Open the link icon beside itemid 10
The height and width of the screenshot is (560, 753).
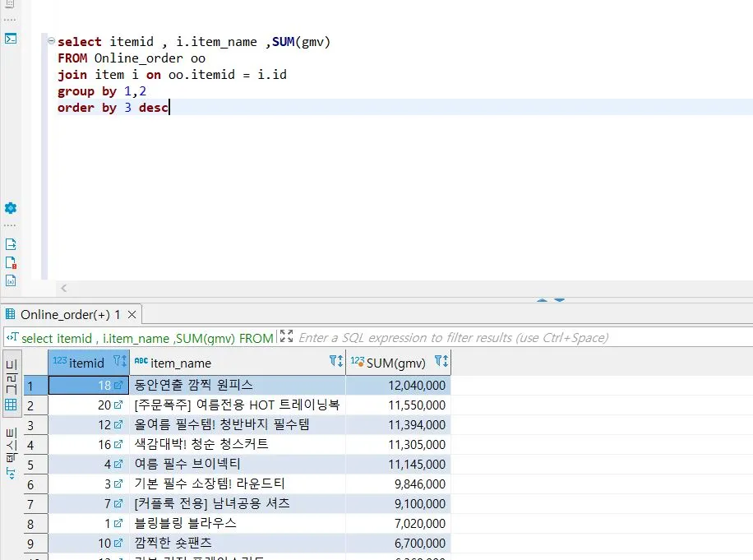(118, 542)
